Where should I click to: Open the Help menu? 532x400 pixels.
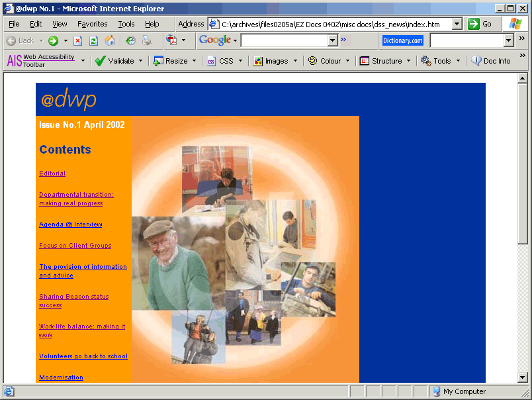pos(152,24)
